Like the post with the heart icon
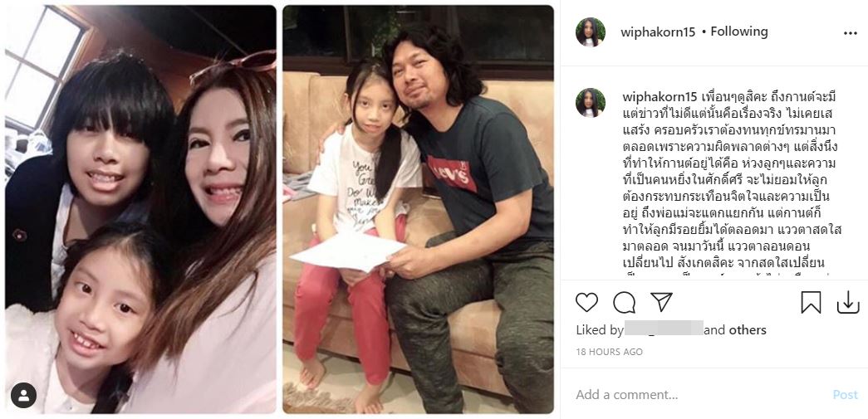Screen dimensions: 868x419 click(x=586, y=302)
